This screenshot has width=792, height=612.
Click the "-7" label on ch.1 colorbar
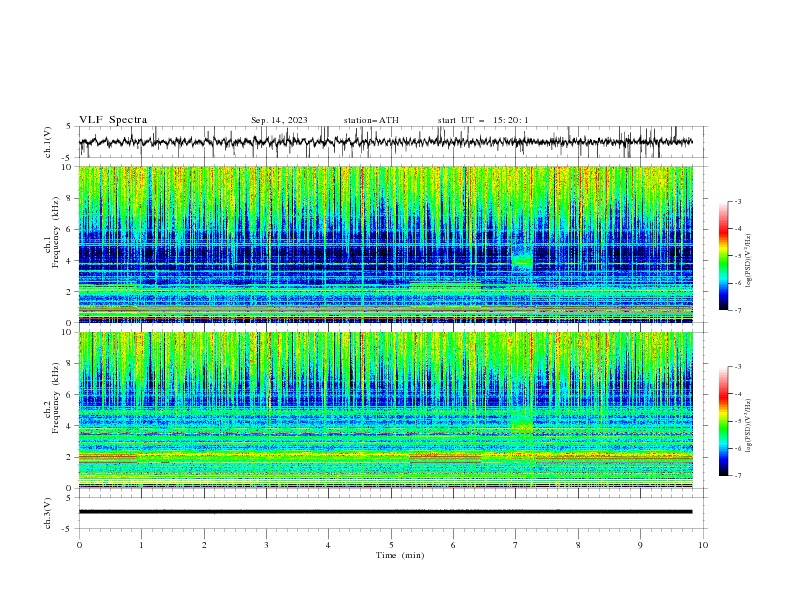738,310
